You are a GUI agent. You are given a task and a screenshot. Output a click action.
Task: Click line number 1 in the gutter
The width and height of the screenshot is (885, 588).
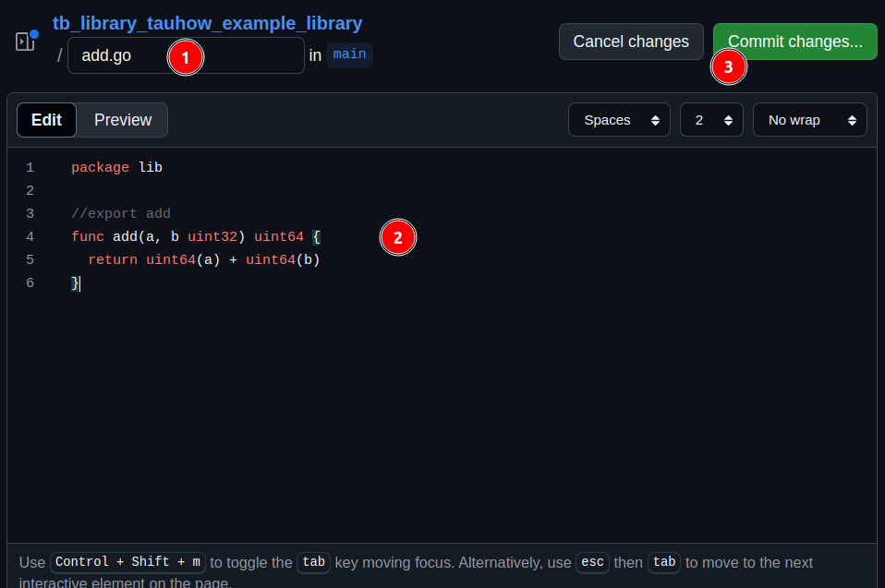point(30,168)
